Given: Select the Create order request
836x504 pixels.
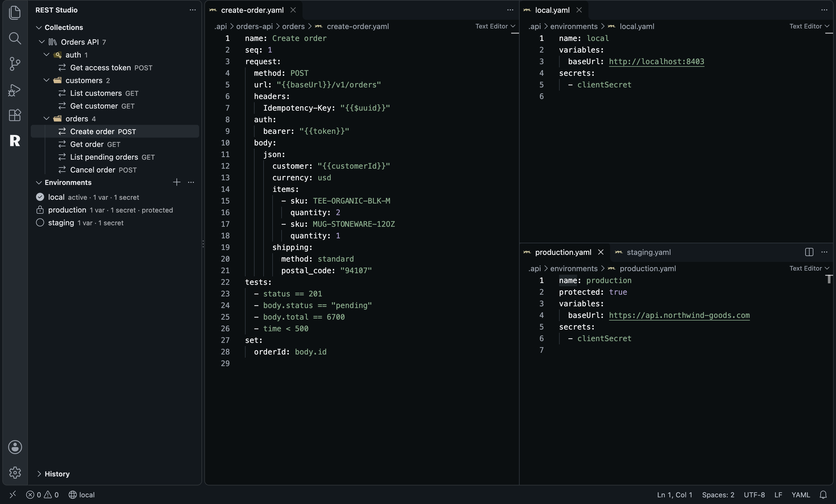Looking at the screenshot, I should coord(115,131).
